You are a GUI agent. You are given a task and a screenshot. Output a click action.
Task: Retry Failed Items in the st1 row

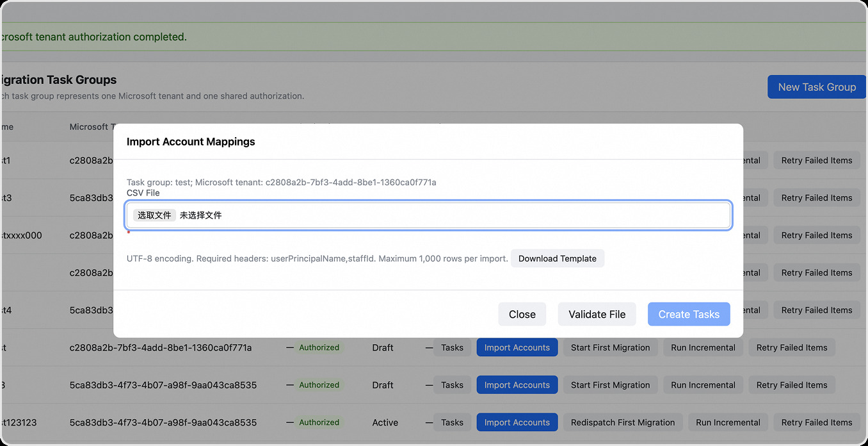pos(817,160)
